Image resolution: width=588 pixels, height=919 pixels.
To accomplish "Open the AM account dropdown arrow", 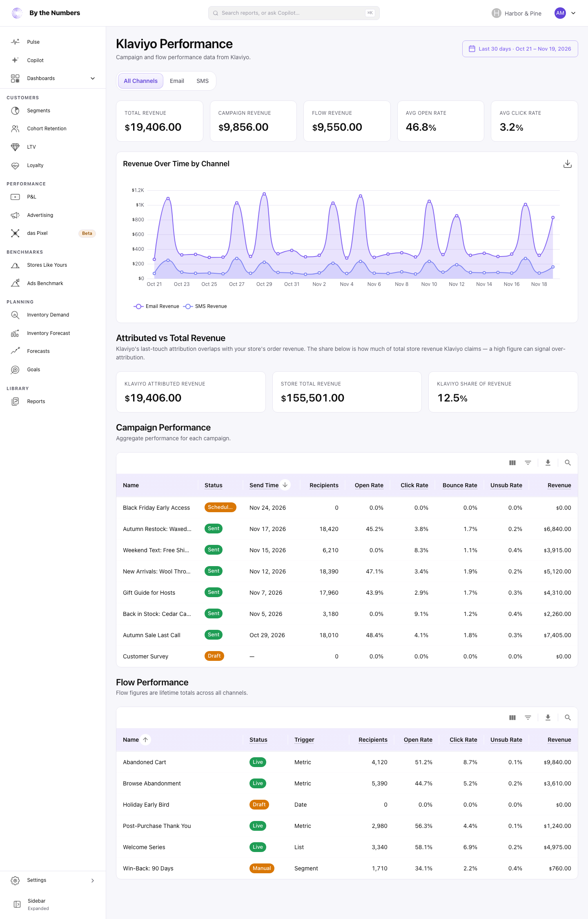I will pyautogui.click(x=573, y=13).
